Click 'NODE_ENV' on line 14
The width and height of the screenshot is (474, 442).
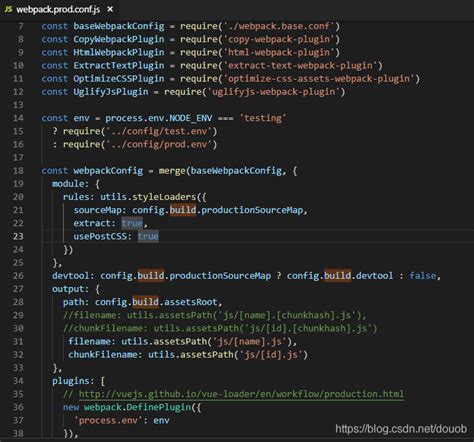click(191, 118)
